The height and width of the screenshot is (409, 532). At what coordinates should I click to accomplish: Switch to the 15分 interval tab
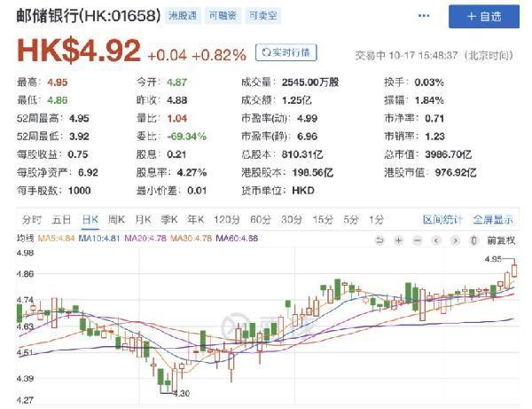323,220
